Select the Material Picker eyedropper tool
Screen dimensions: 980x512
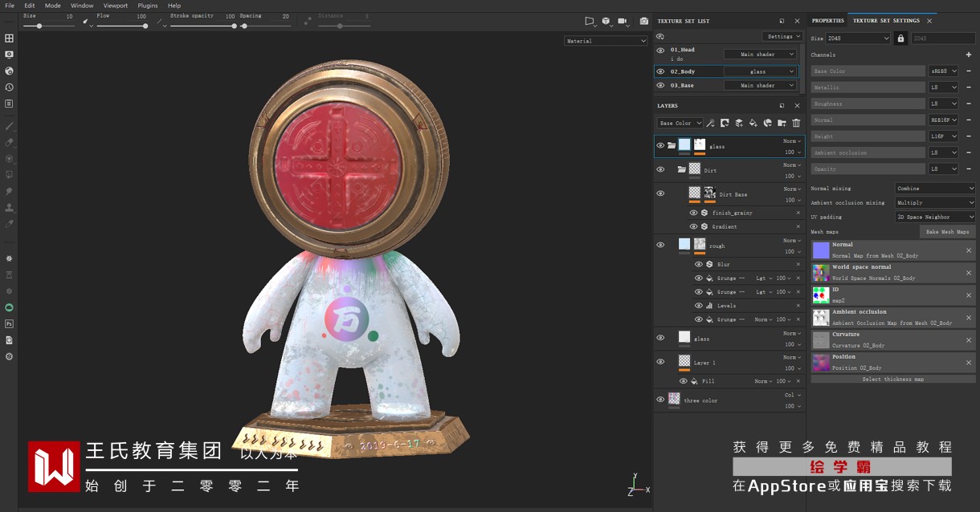(10, 224)
